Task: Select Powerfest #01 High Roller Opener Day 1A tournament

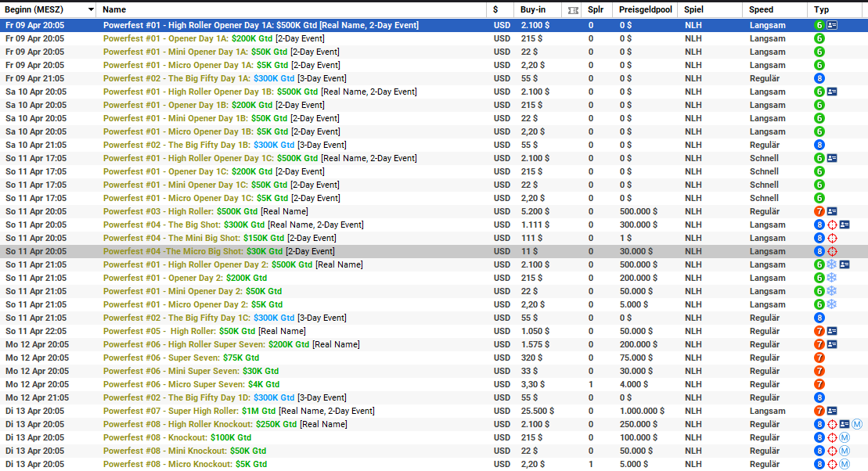Action: 434,26
